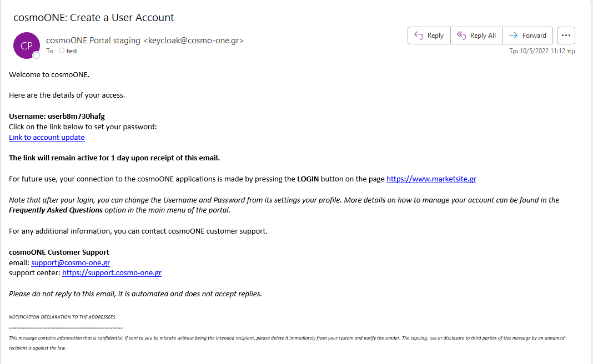Click the support@cosmo-one.gr email link

point(71,262)
